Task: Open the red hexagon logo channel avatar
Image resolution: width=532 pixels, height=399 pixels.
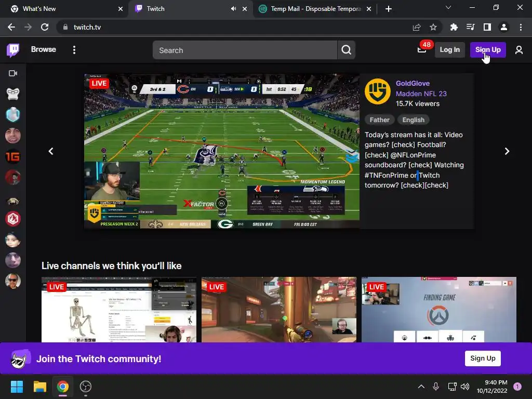Action: tap(13, 219)
